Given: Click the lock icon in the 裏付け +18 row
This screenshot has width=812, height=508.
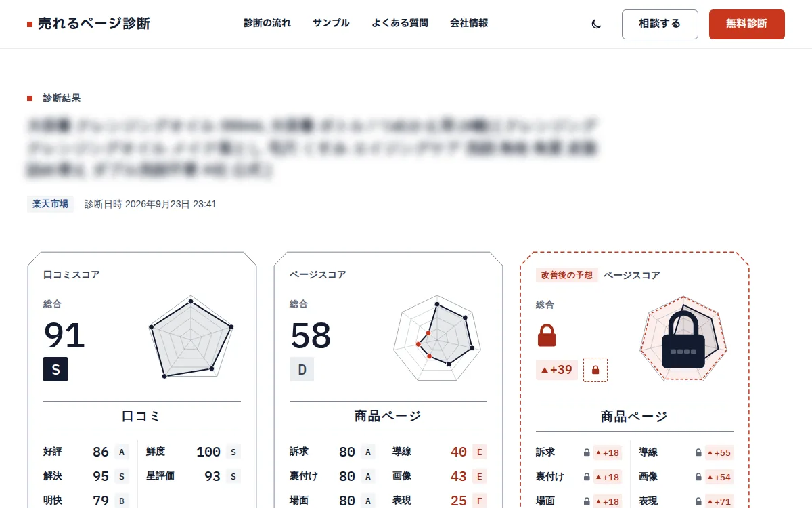Looking at the screenshot, I should click(587, 477).
